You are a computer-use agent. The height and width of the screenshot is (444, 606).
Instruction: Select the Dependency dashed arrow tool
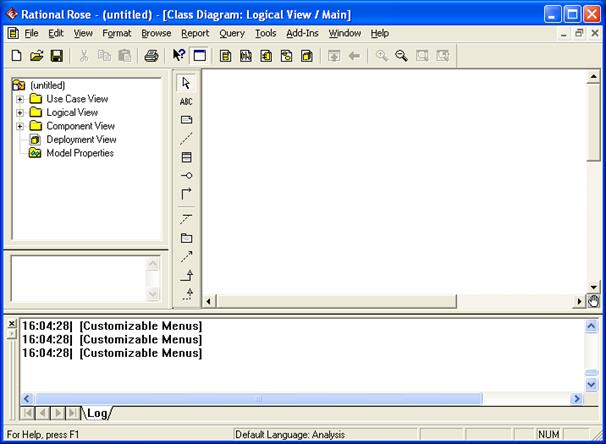pyautogui.click(x=186, y=257)
